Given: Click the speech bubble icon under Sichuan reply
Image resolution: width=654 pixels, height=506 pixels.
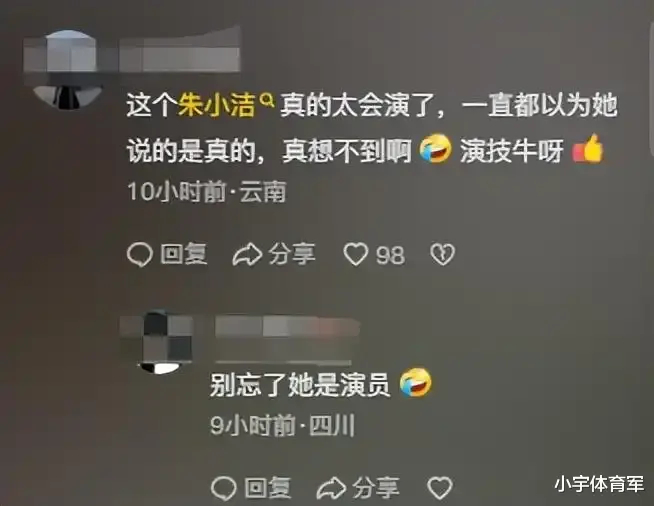Looking at the screenshot, I should click(x=224, y=488).
